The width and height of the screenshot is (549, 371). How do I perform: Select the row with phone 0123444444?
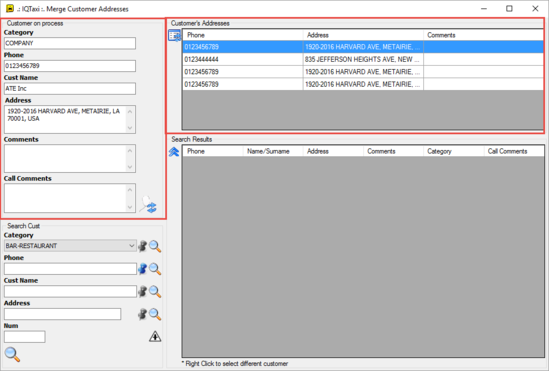[363, 59]
